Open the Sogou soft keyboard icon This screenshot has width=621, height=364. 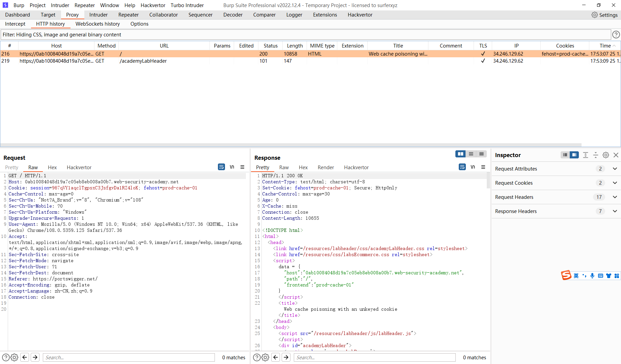(x=600, y=276)
